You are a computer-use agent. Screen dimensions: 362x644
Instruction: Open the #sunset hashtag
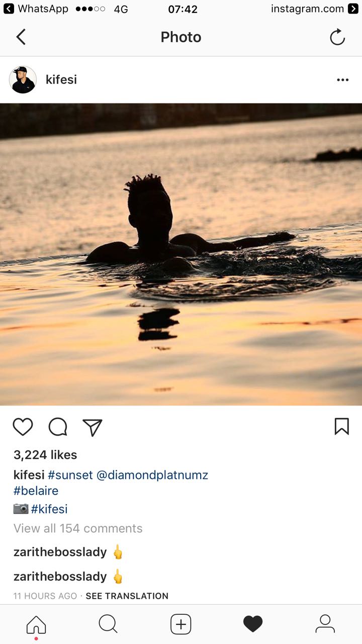pos(70,475)
